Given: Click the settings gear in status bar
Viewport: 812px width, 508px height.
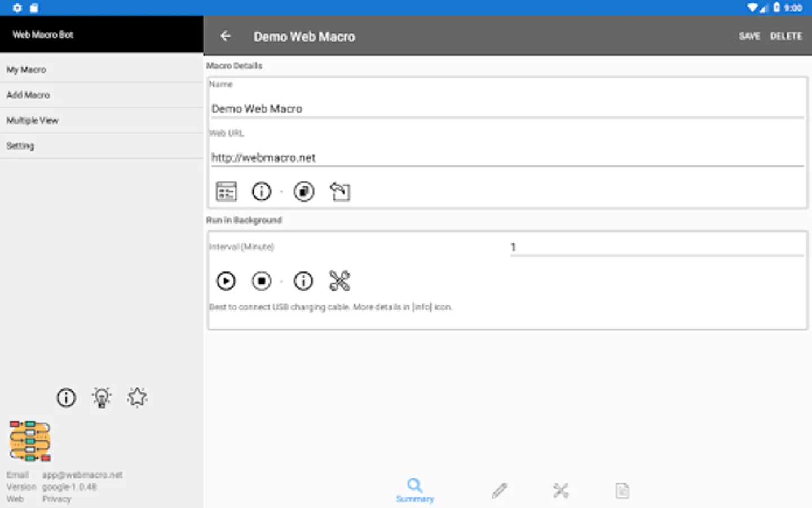Looking at the screenshot, I should (17, 8).
